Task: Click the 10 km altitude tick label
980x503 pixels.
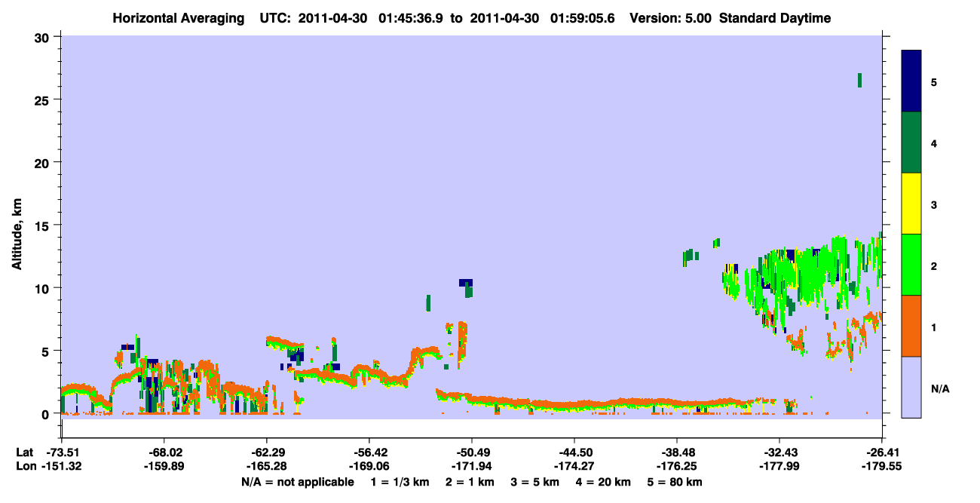Action: [x=43, y=288]
